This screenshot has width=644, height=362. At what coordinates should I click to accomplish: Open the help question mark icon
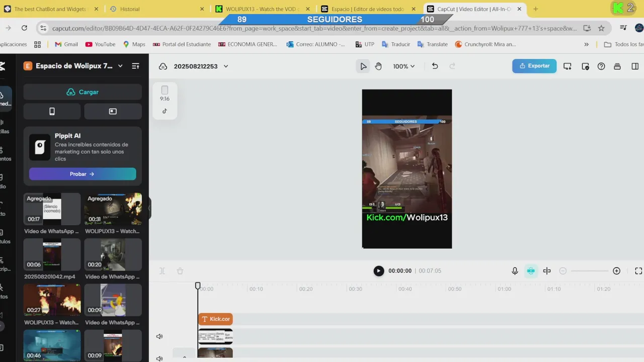click(x=601, y=66)
